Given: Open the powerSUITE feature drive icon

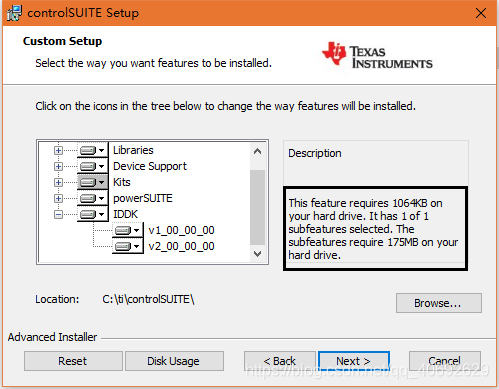Looking at the screenshot, I should [93, 198].
